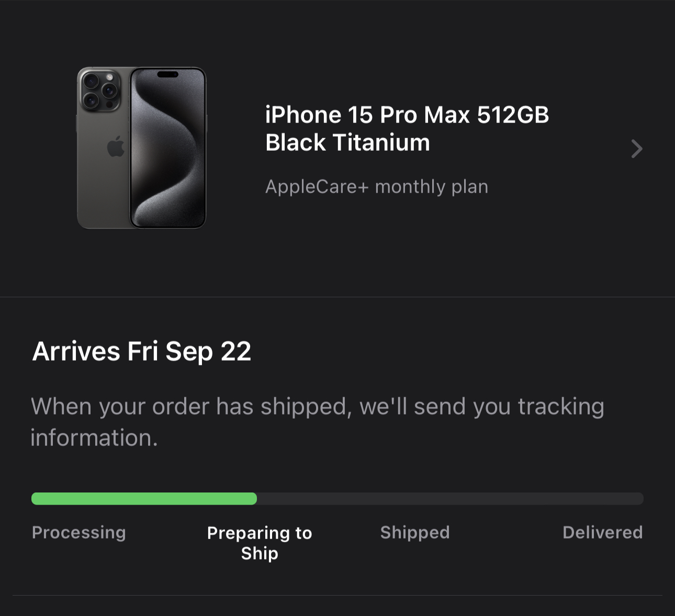The width and height of the screenshot is (675, 616).
Task: Open the iPhone 15 Pro Max product image
Action: coord(141,148)
